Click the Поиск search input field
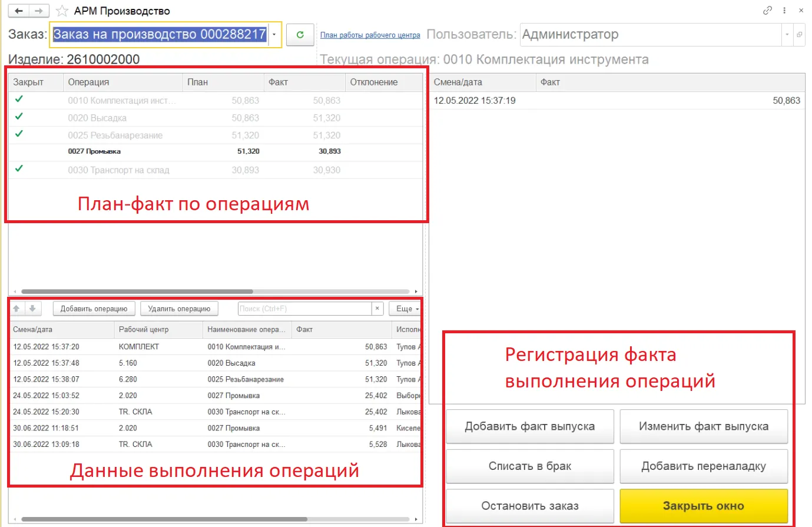 click(304, 309)
